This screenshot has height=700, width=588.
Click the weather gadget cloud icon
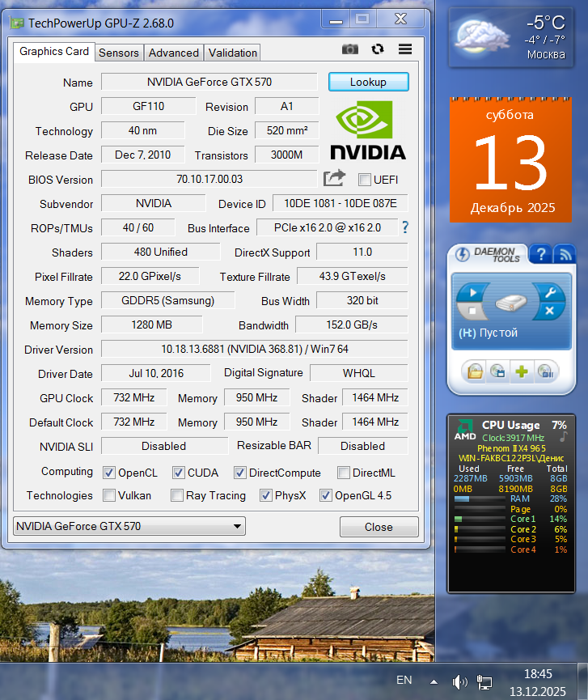[x=480, y=36]
